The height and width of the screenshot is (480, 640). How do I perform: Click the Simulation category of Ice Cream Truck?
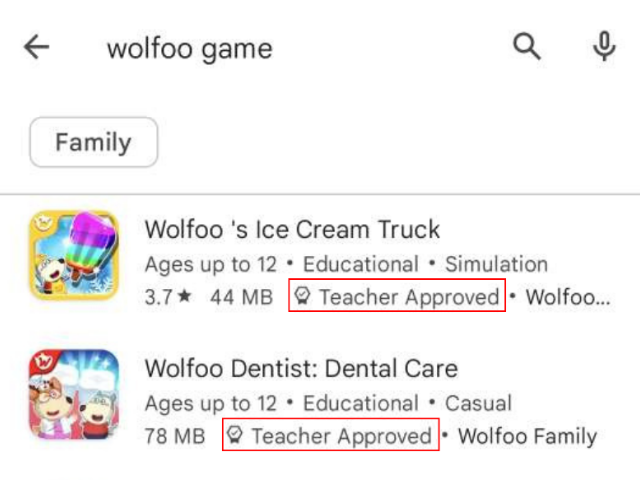point(496,264)
